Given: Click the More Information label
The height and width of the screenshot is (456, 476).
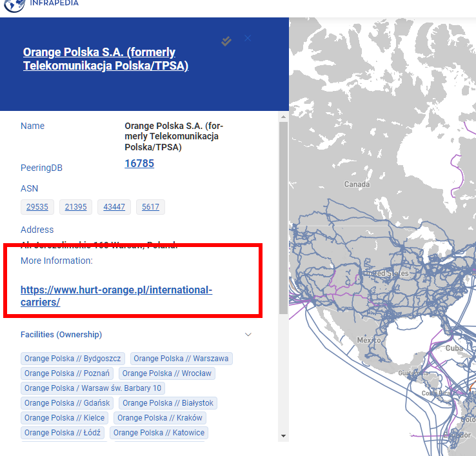Looking at the screenshot, I should [x=57, y=261].
